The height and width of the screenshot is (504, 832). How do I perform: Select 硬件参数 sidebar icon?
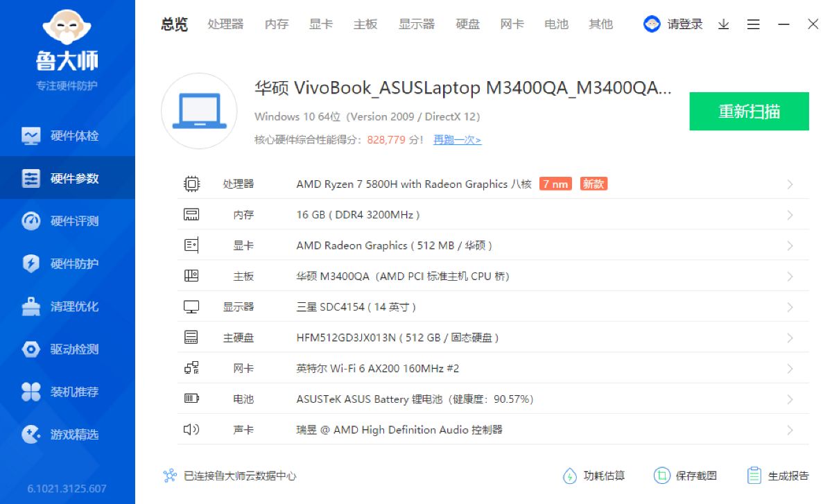click(x=31, y=178)
